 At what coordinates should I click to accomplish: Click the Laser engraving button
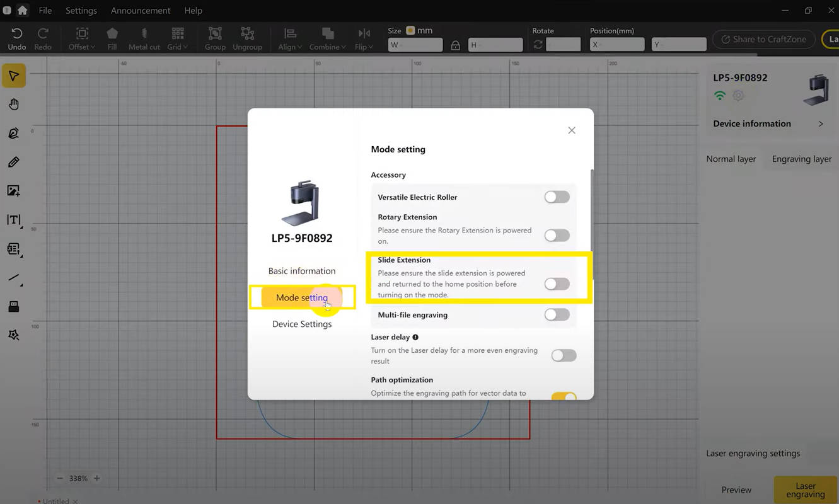pos(805,490)
